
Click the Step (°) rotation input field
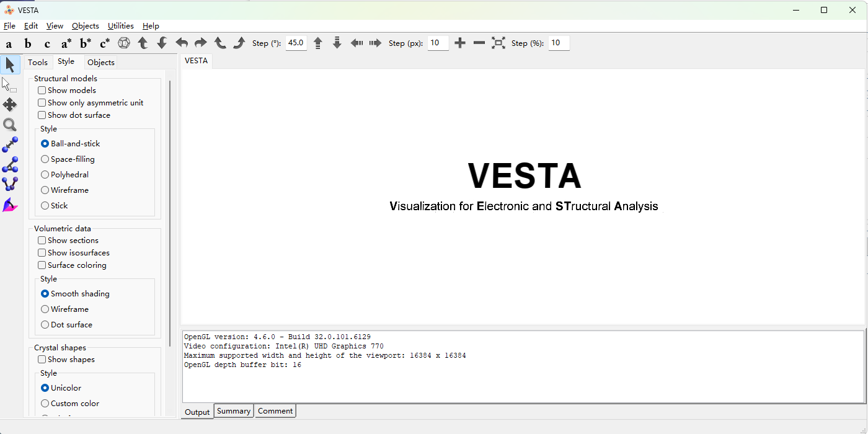[296, 43]
